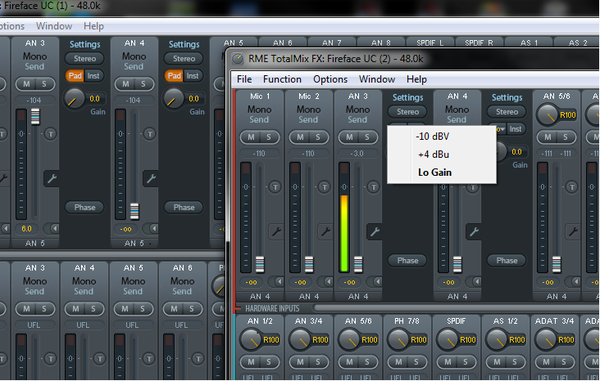Click T button on UFL channel AN 5
The height and width of the screenshot is (381, 600).
(x=149, y=358)
